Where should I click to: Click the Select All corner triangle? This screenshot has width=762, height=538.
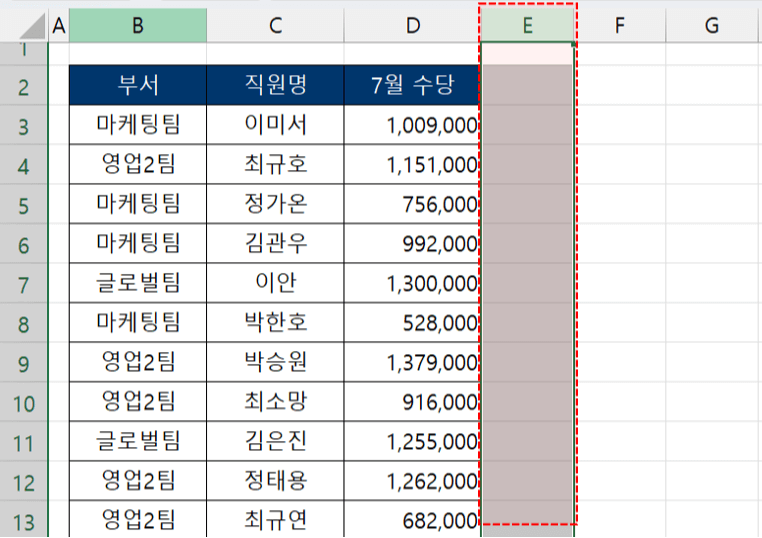pos(33,26)
